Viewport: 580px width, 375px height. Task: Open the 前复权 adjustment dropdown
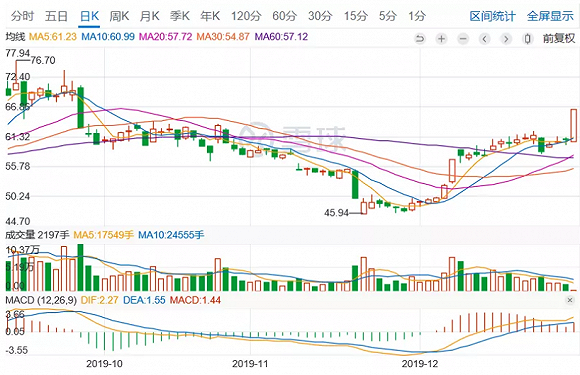click(559, 38)
